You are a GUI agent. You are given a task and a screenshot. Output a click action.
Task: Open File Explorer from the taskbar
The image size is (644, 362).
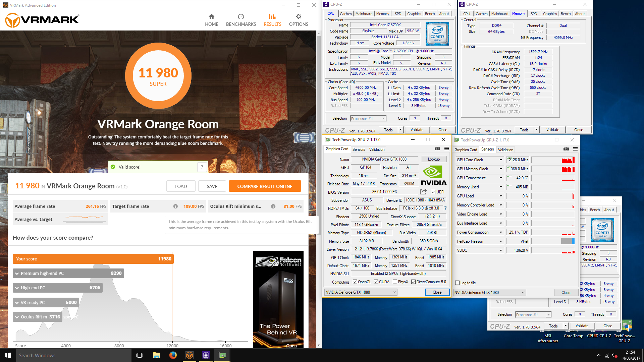click(x=156, y=355)
